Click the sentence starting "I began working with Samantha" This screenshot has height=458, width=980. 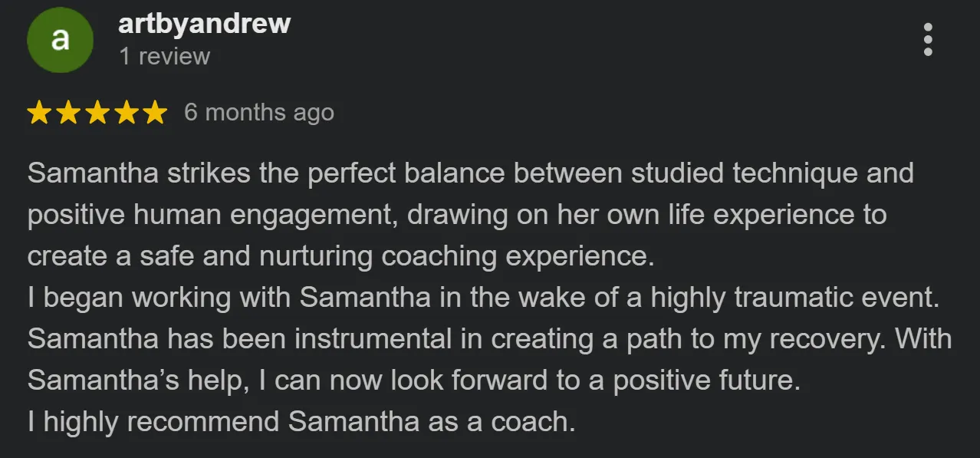point(484,298)
